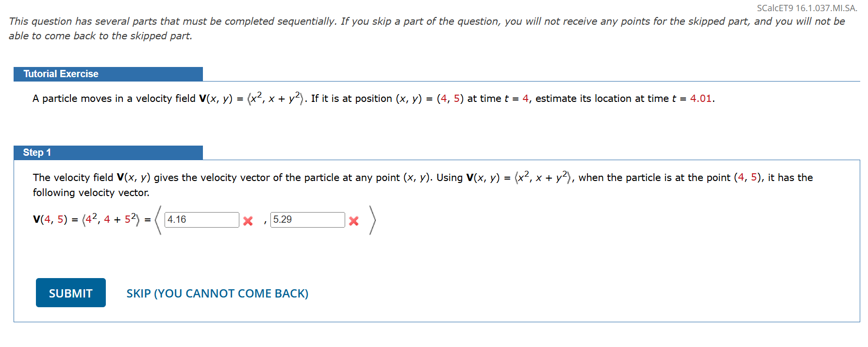The image size is (868, 347).
Task: Select the highlighted value 4.01 in the problem
Action: 701,98
